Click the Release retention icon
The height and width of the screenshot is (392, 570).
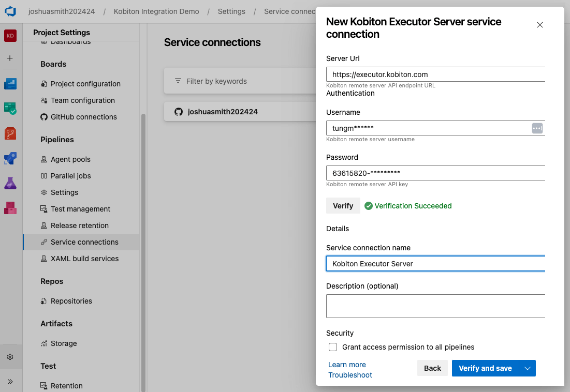click(44, 225)
